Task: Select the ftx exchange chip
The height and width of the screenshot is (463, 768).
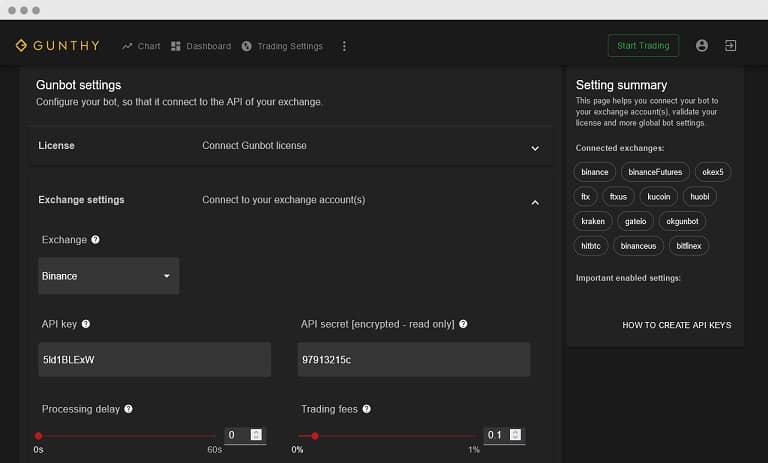Action: pyautogui.click(x=585, y=196)
